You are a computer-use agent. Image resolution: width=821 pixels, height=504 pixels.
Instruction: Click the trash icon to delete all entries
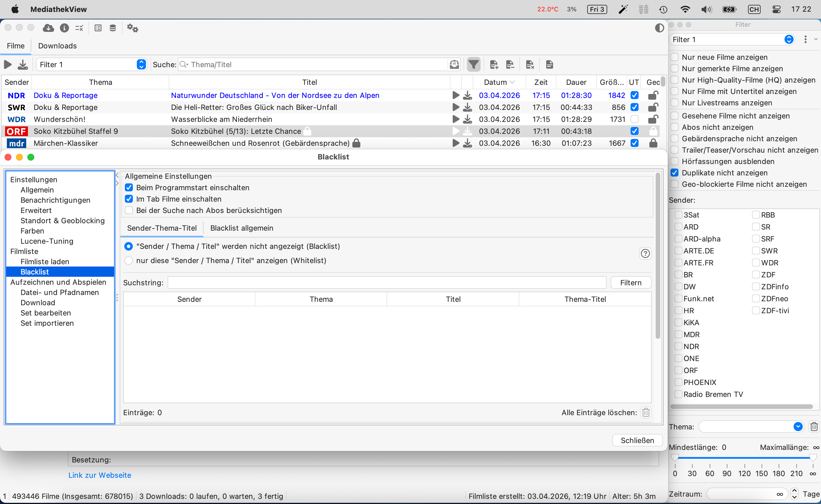point(646,412)
